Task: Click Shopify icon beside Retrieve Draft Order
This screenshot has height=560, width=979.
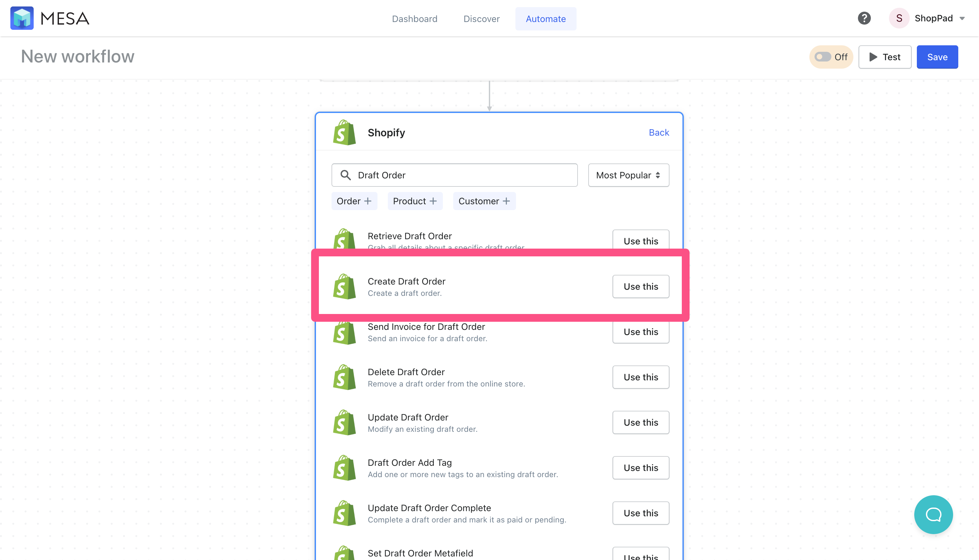Action: (344, 239)
